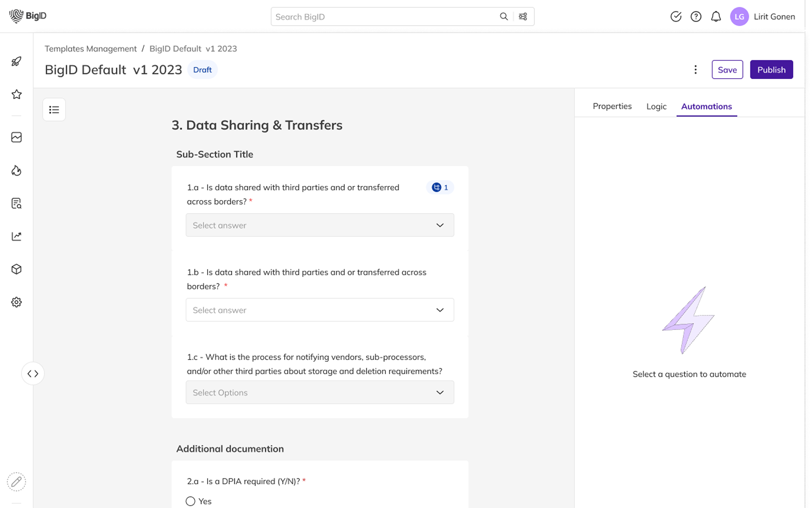
Task: Switch to the Properties tab
Action: tap(612, 106)
